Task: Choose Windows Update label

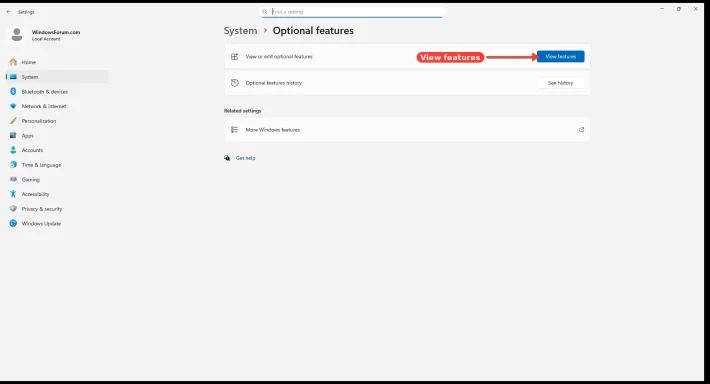Action: [41, 223]
